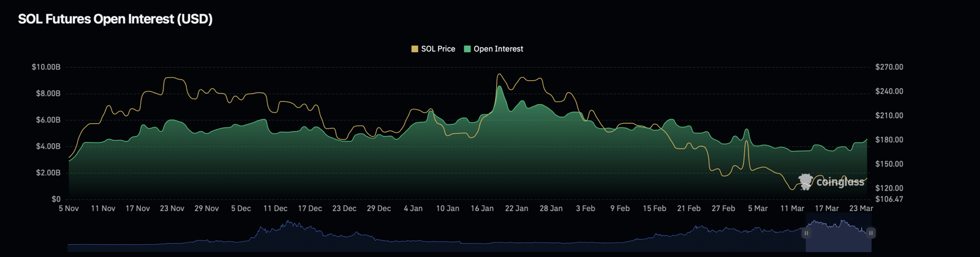Click the SOL Futures Open Interest title
This screenshot has width=980, height=257.
[x=115, y=19]
